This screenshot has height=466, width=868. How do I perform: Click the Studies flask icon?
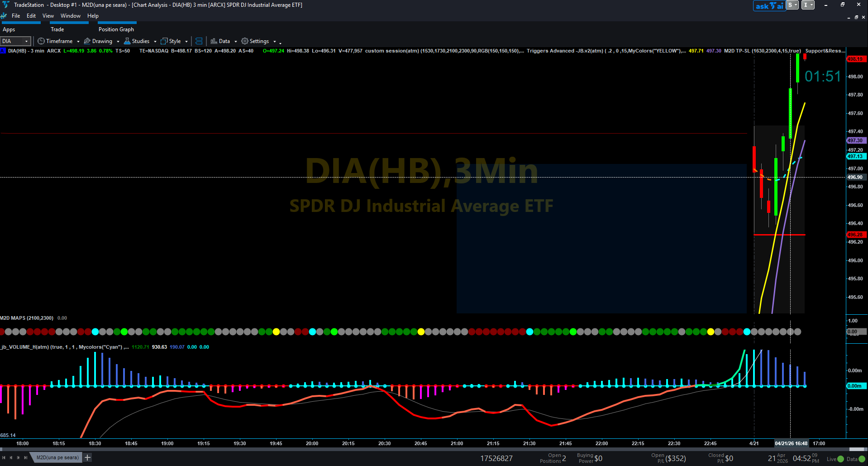pyautogui.click(x=127, y=41)
